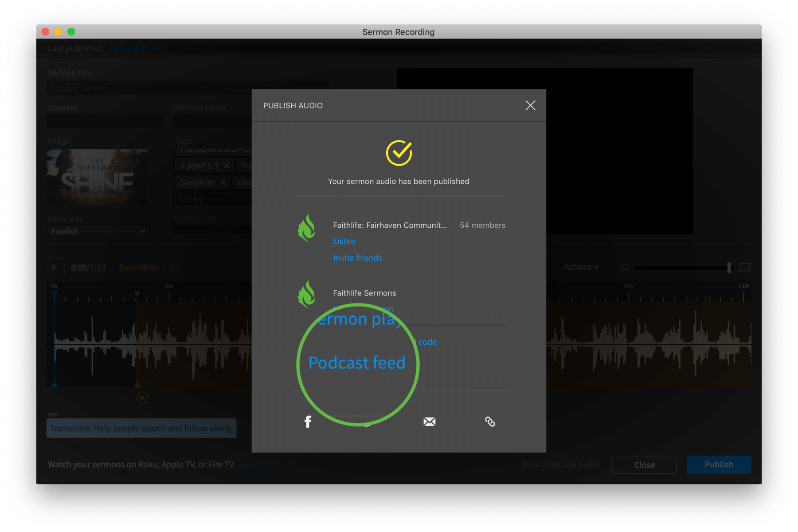Click the Description input field
798x532 pixels.
tap(213, 229)
